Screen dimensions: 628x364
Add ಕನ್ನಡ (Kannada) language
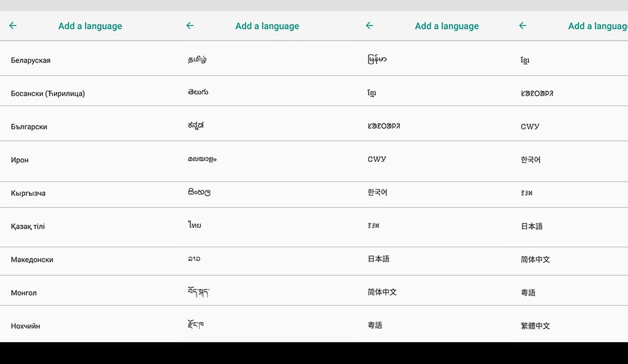click(x=196, y=126)
